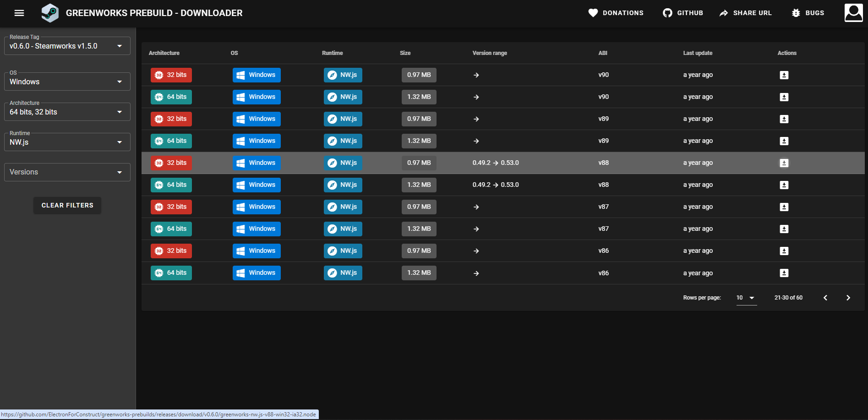Click the 1.32 MB size chip in v86 row
The width and height of the screenshot is (868, 420).
(x=419, y=273)
